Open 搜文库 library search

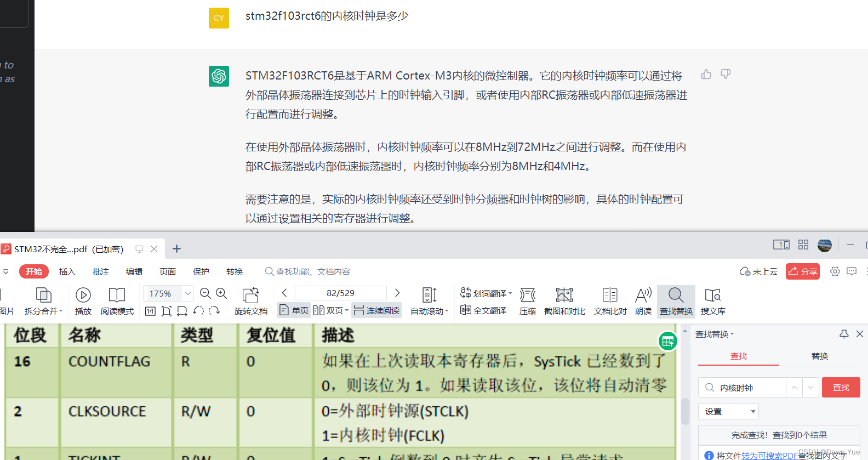[x=713, y=302]
